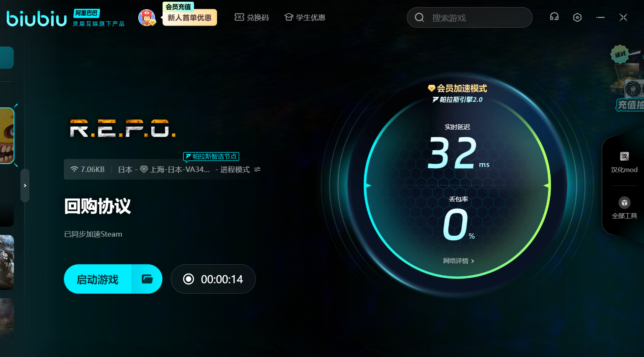This screenshot has height=357, width=644.
Task: Click the 会员加速模式 label
Action: coord(458,88)
